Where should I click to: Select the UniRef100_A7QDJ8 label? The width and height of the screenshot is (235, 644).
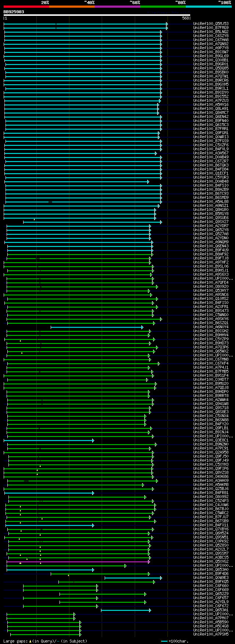point(211,388)
